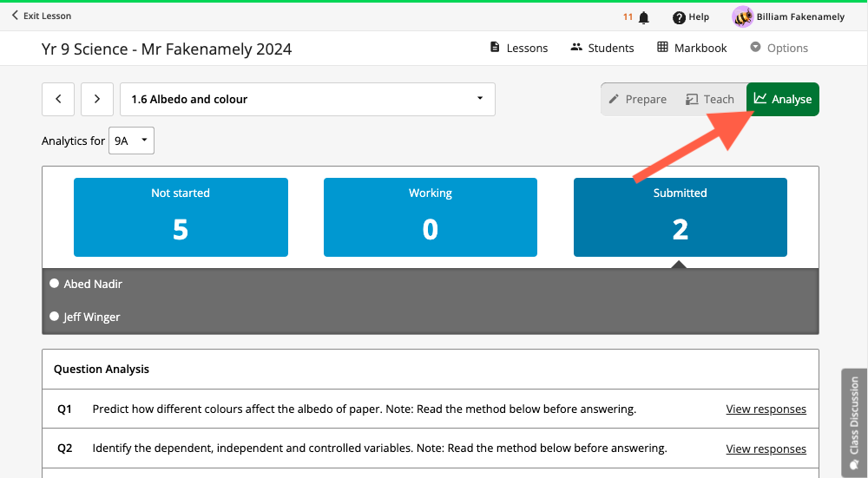Select the radio next to Jeff Winger
The image size is (868, 478).
coord(54,317)
